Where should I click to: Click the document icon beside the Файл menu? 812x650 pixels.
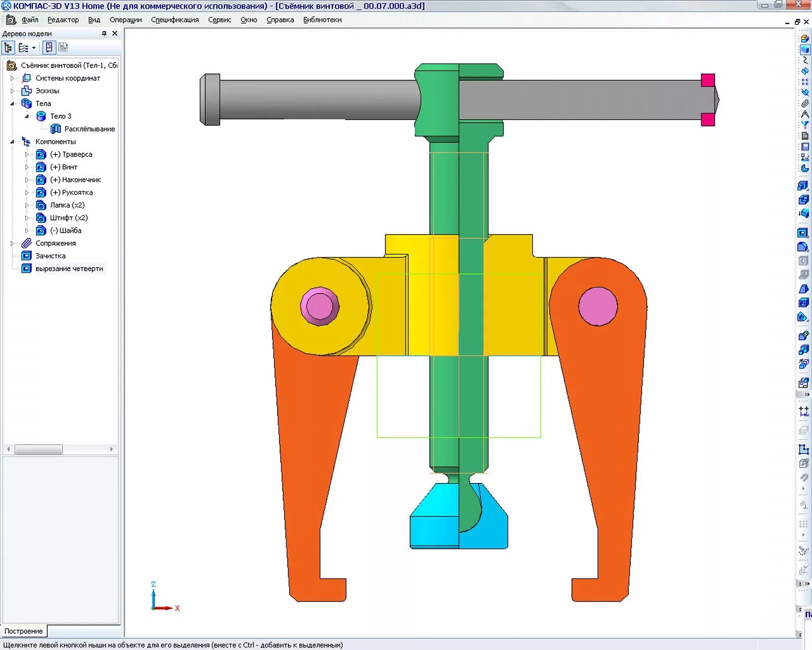tap(11, 20)
